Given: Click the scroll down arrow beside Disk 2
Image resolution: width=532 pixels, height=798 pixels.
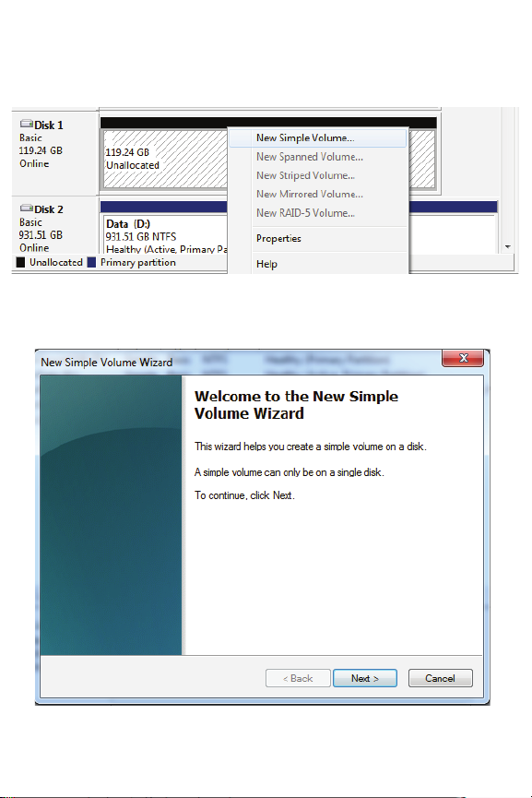Looking at the screenshot, I should coord(508,247).
